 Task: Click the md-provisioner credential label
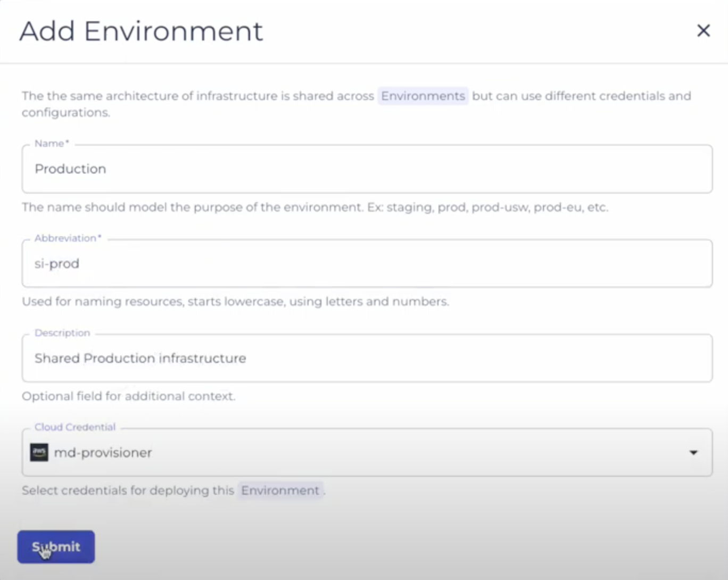click(103, 452)
